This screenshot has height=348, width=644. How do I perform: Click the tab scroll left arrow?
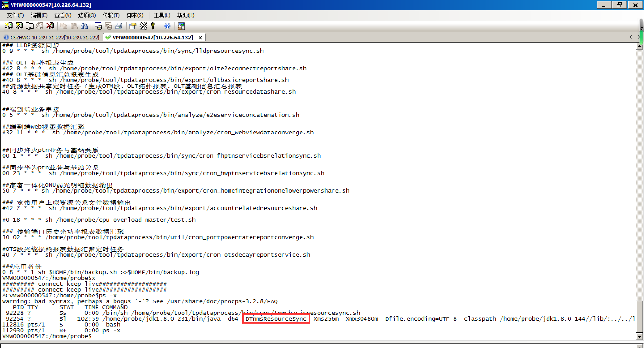(631, 37)
